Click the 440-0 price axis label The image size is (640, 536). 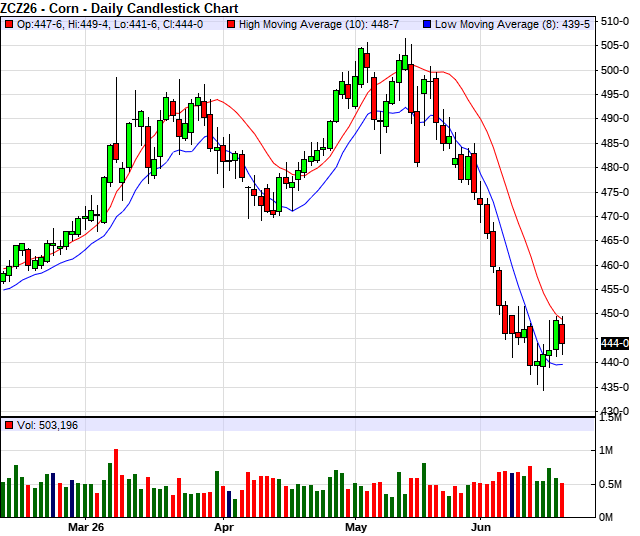coord(614,363)
